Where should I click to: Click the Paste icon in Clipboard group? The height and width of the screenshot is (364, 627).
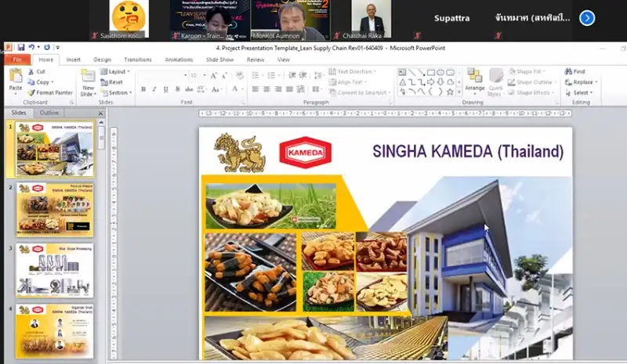(x=15, y=77)
